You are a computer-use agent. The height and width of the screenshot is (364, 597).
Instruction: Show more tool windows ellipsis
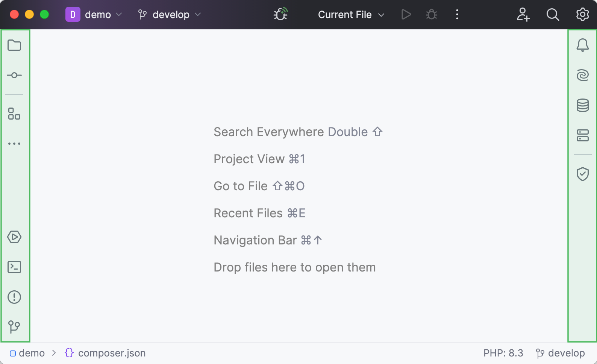coord(14,144)
